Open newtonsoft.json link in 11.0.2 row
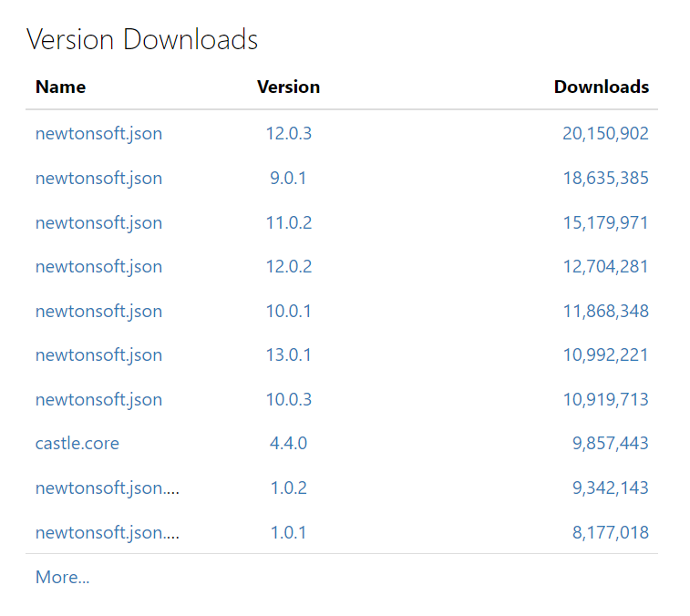The height and width of the screenshot is (616, 690). pyautogui.click(x=98, y=222)
